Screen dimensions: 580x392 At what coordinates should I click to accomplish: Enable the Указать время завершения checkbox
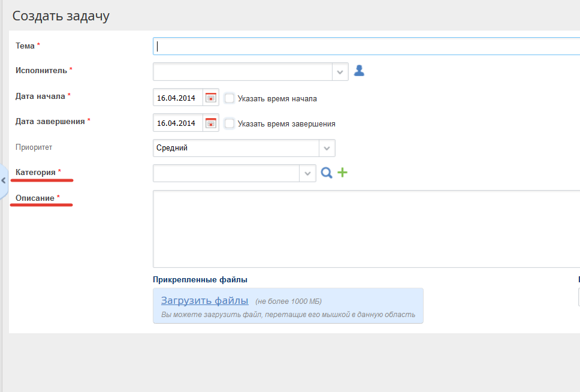(x=229, y=123)
